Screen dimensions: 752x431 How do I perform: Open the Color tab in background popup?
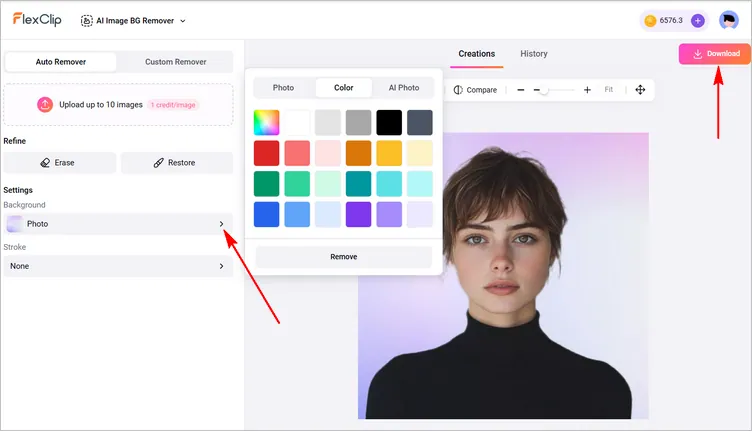[343, 88]
